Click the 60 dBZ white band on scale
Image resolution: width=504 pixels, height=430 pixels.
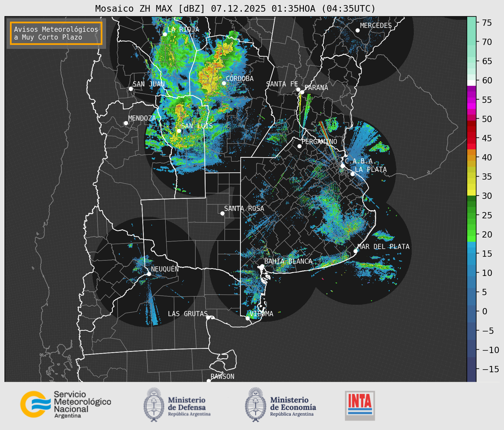(x=471, y=83)
